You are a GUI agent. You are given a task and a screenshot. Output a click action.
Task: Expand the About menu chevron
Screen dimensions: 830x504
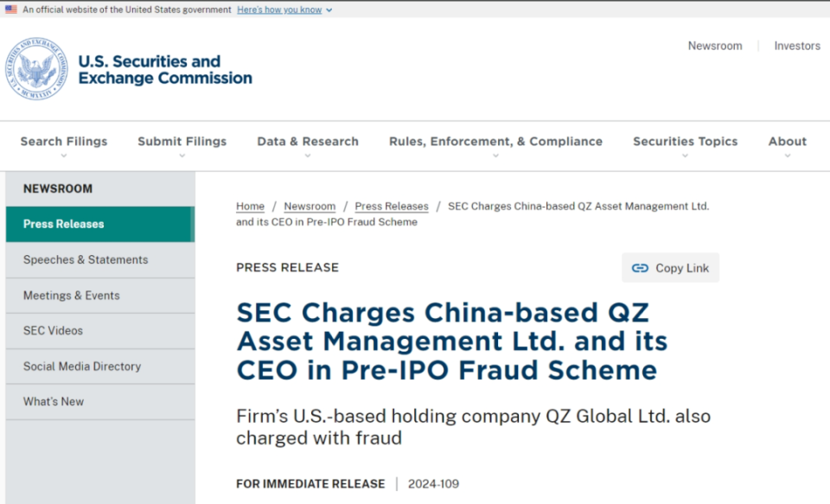(786, 156)
